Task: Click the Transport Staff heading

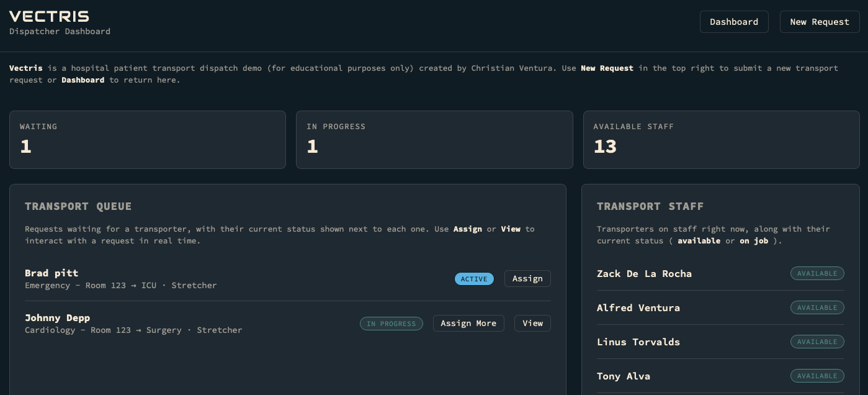Action: pos(650,206)
